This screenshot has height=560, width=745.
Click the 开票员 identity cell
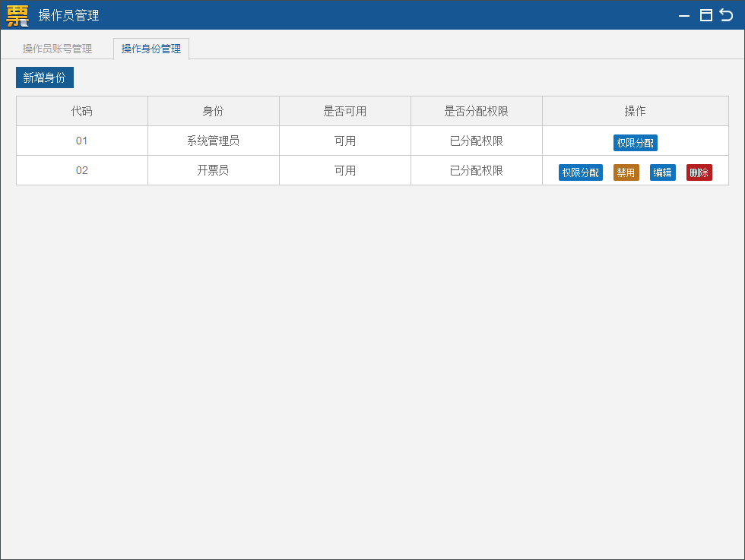tap(214, 170)
